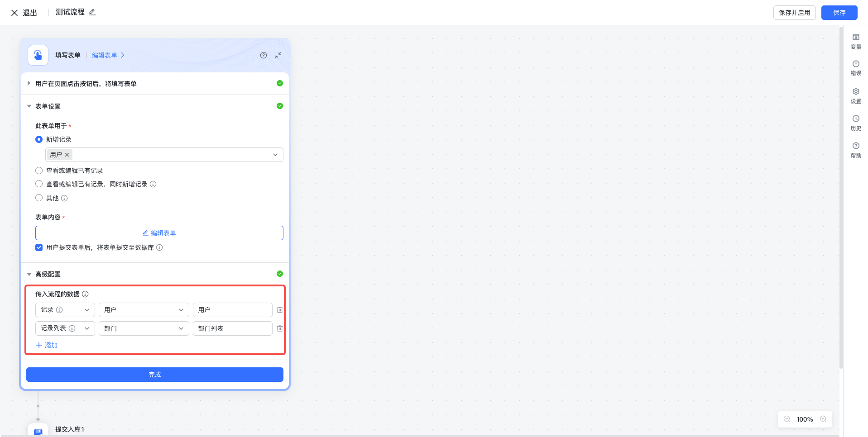The height and width of the screenshot is (437, 868).
Task: Open the 记录列表 type dropdown
Action: [65, 328]
